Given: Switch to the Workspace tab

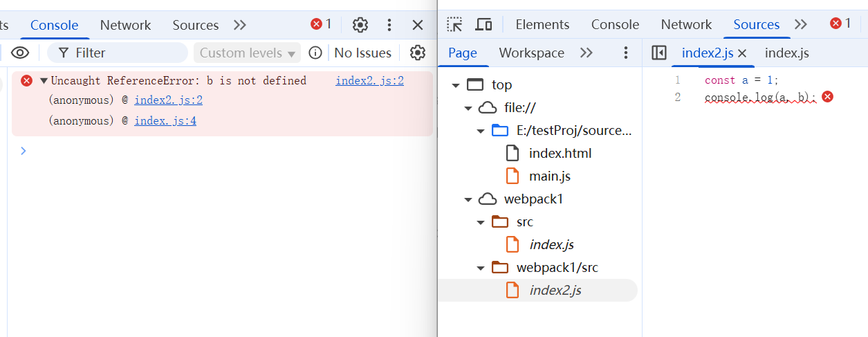Looking at the screenshot, I should [x=531, y=53].
